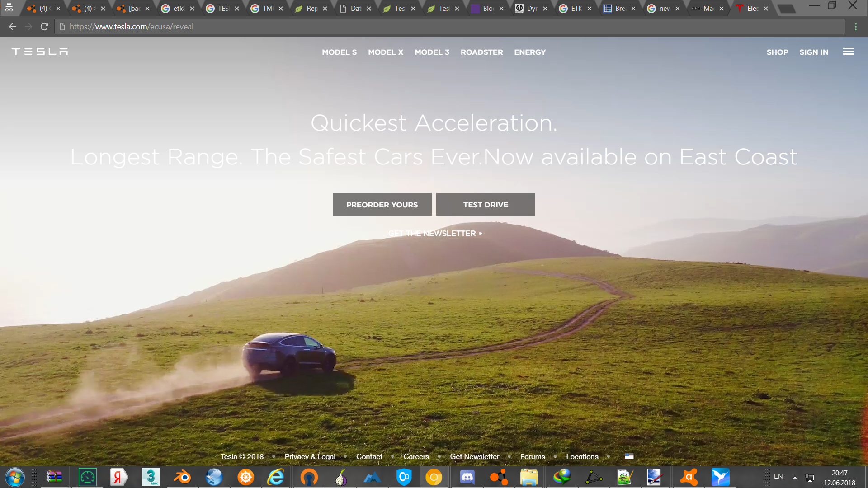The width and height of the screenshot is (868, 488).
Task: Open Internet Download Manager from taskbar
Action: [562, 477]
